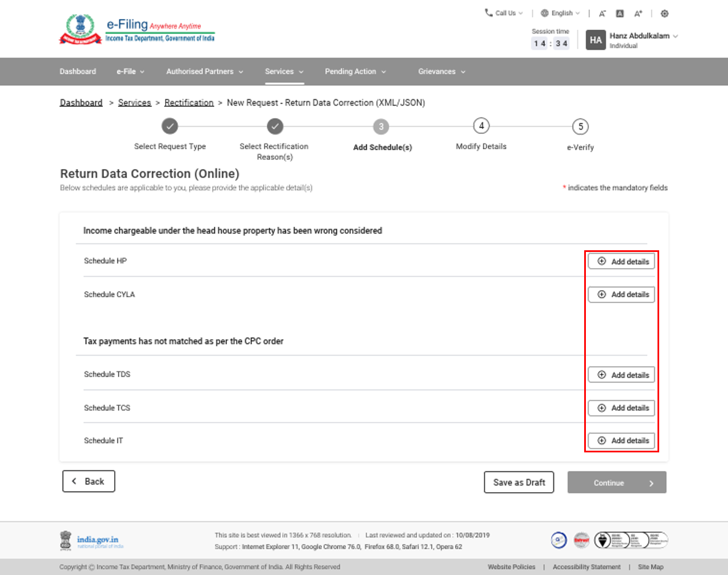Open the Rectification breadcrumb link
Image resolution: width=728 pixels, height=575 pixels.
coord(189,103)
